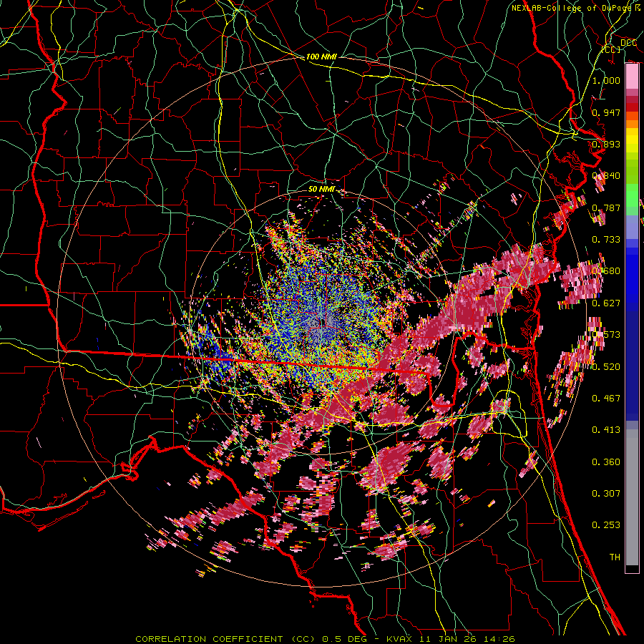
Task: Click the "1.000" scale value
Action: [606, 80]
